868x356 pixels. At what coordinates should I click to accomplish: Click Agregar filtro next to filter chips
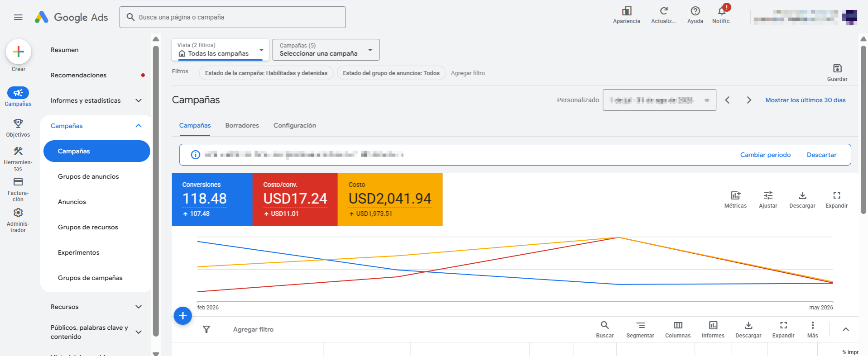(x=468, y=73)
